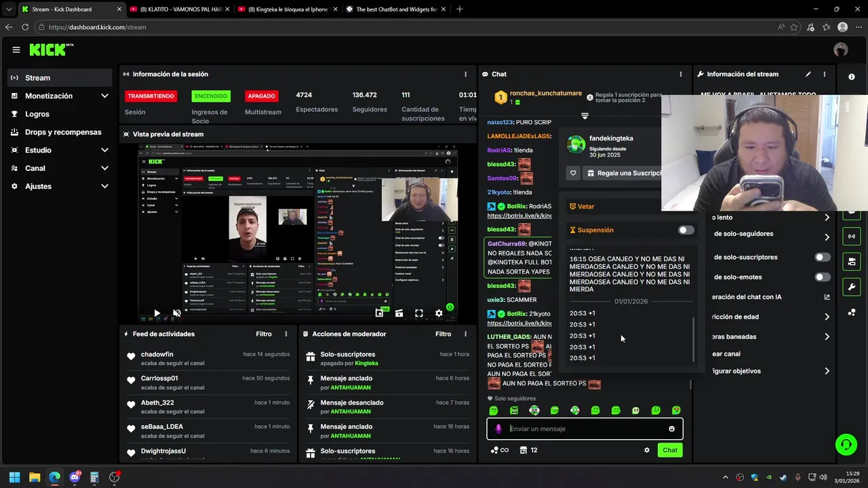Open chat moderation with IA external link
868x488 pixels.
point(827,297)
